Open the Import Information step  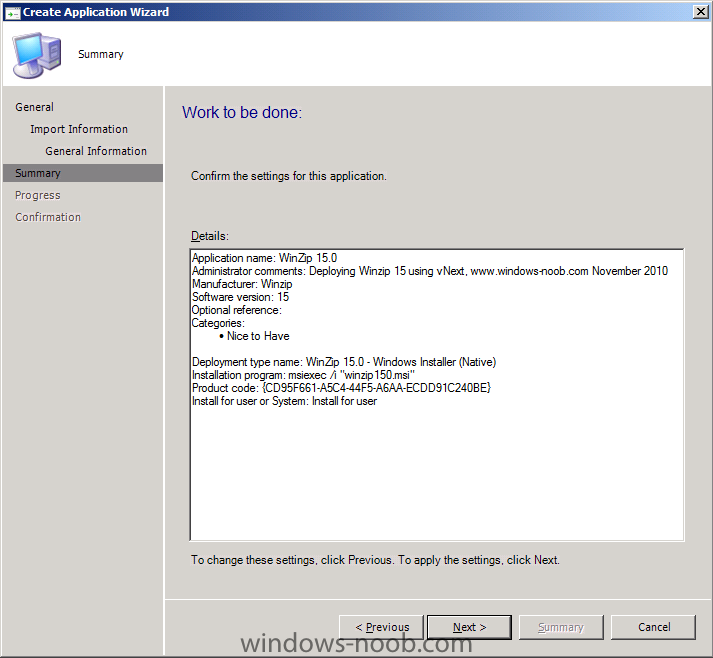point(79,129)
